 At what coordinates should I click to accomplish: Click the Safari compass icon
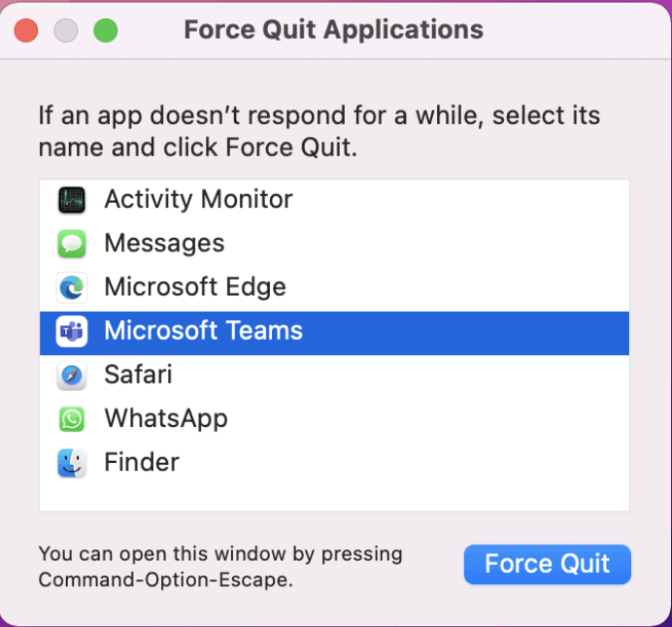tap(72, 376)
